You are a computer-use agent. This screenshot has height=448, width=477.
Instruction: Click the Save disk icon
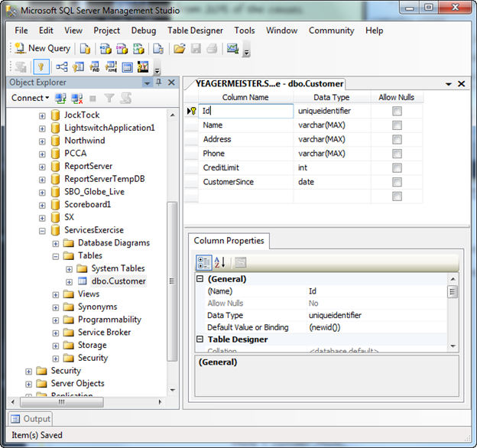[x=196, y=49]
